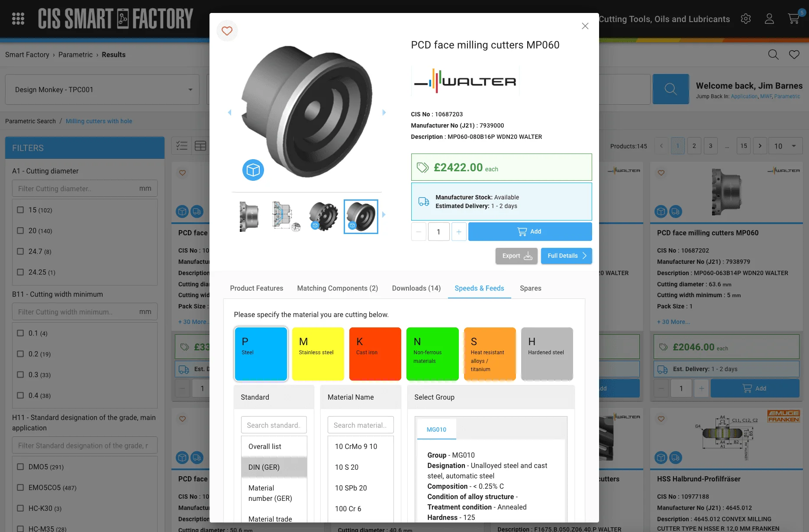Image resolution: width=809 pixels, height=532 pixels.
Task: Tick EMO5CO5 grade checkbox
Action: coord(20,487)
